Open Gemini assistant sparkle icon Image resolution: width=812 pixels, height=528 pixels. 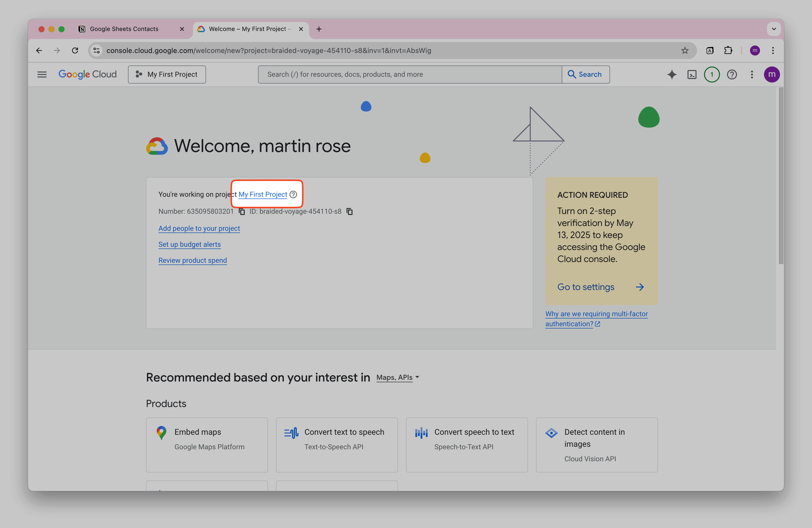click(x=671, y=74)
